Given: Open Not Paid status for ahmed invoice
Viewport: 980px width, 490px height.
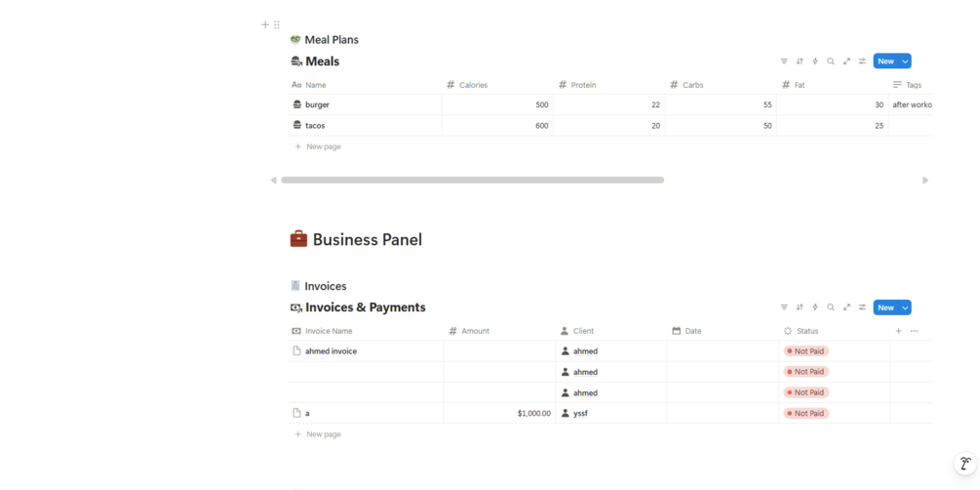Looking at the screenshot, I should tap(806, 351).
